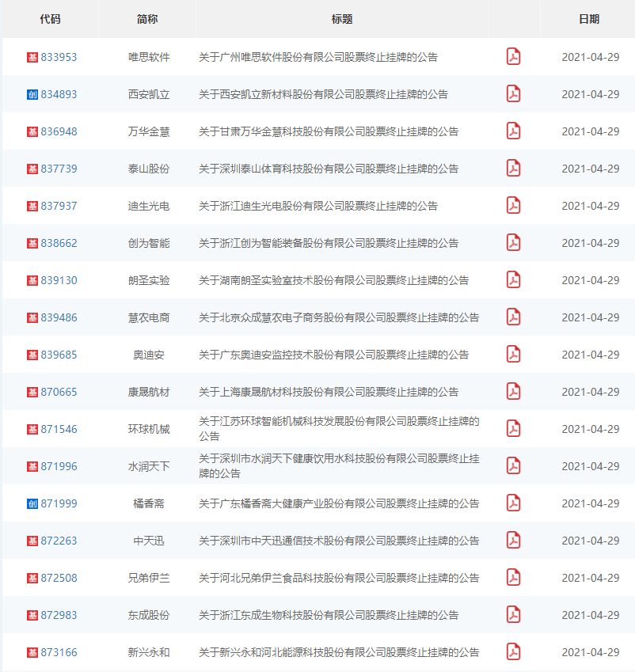Open title about 广东橘香斋大健康产业
Screen dimensions: 635x672
339,503
